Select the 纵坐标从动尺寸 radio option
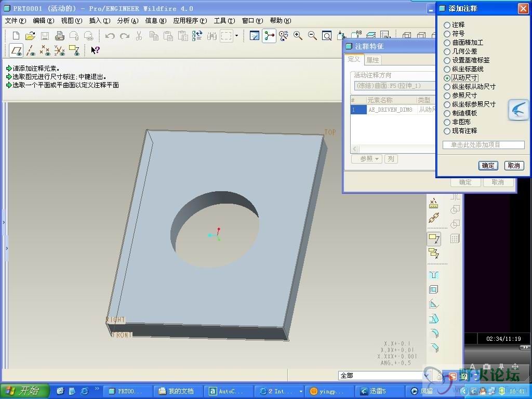 coord(447,87)
